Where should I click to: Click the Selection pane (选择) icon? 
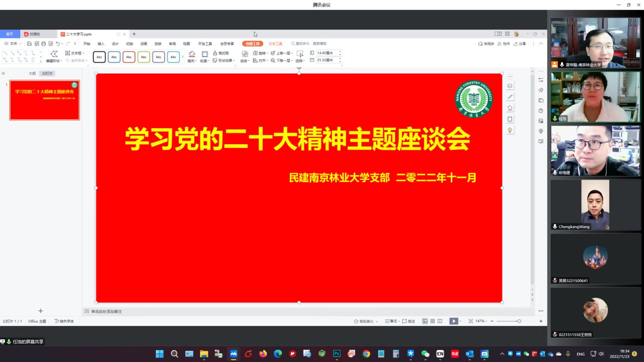coord(300,54)
